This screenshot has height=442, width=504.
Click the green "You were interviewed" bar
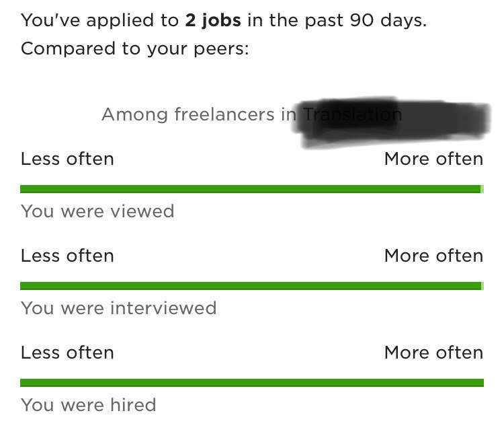(x=252, y=286)
